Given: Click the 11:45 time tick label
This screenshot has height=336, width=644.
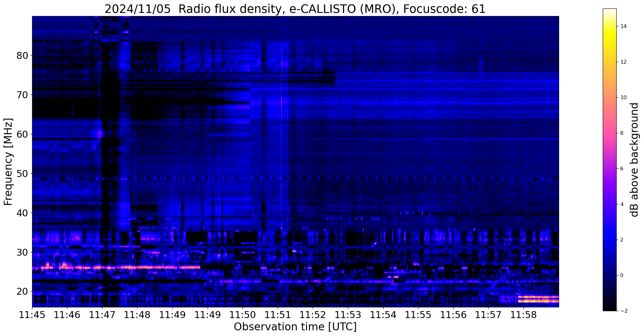Looking at the screenshot, I should pos(32,315).
